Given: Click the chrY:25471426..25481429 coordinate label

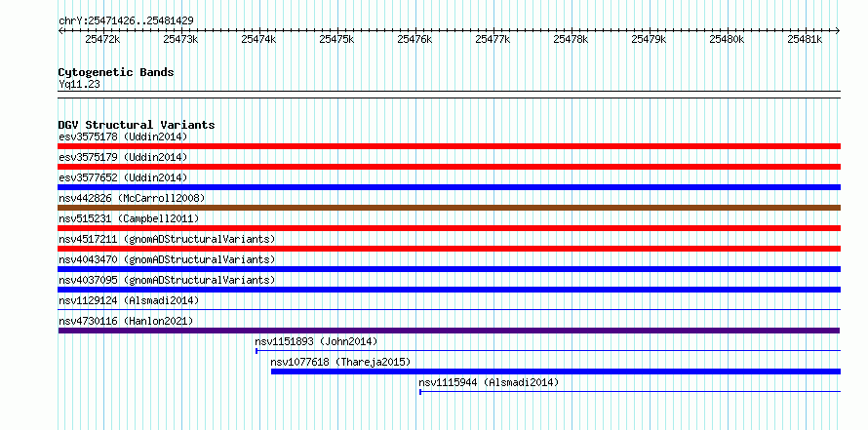Looking at the screenshot, I should pos(126,20).
